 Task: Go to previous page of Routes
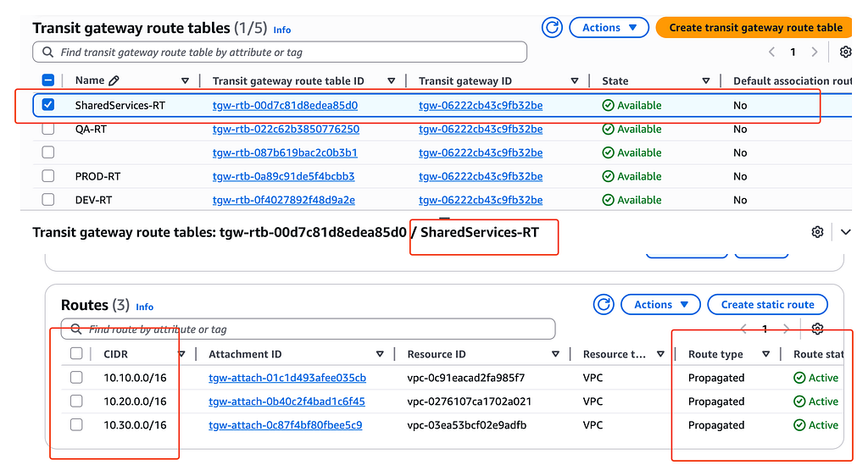[x=743, y=329]
